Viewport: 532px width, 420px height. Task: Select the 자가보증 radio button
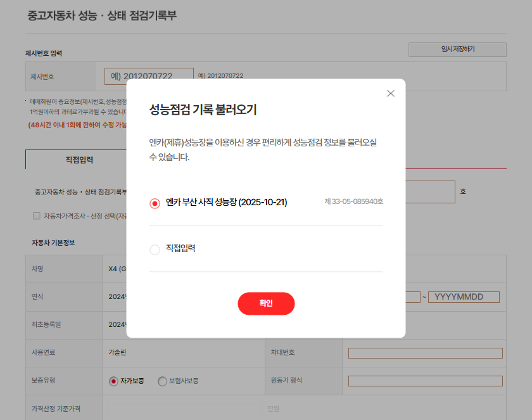pyautogui.click(x=113, y=381)
